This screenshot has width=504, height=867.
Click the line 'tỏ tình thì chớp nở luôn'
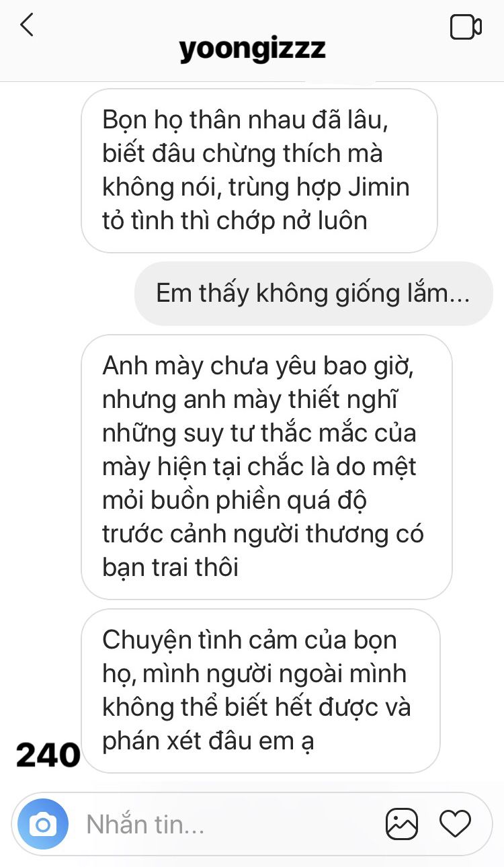(x=235, y=220)
